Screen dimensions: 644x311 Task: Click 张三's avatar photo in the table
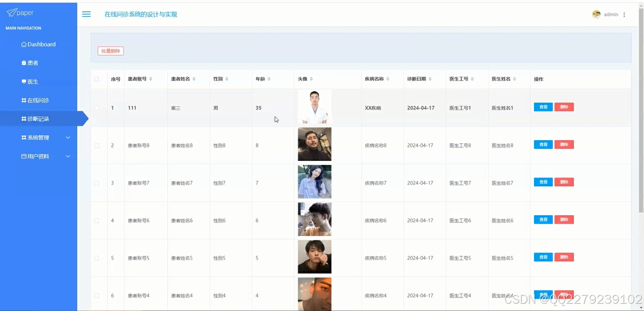[x=314, y=107]
